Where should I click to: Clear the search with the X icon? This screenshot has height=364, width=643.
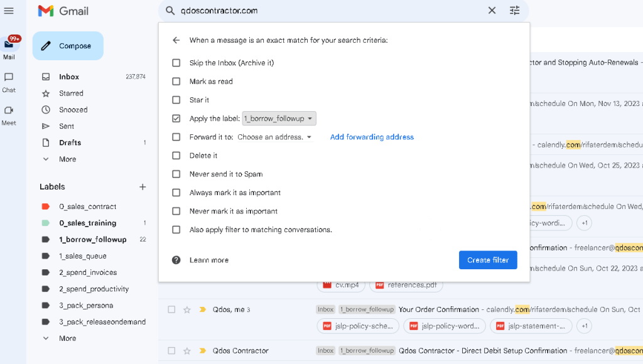(x=492, y=11)
